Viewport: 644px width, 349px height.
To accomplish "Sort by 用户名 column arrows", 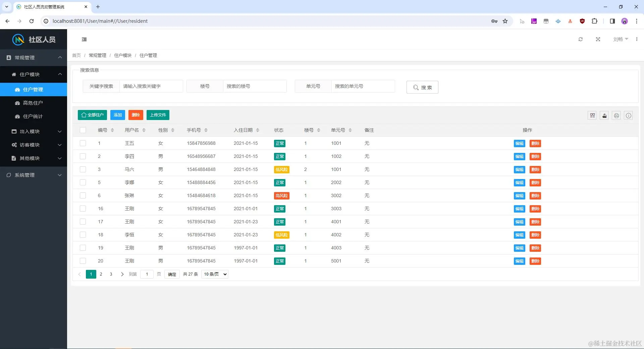I will pos(144,130).
